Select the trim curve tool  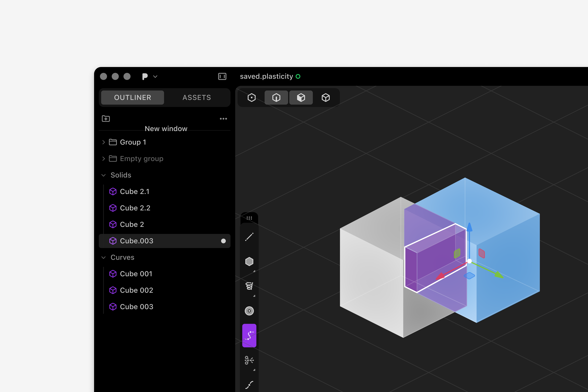pyautogui.click(x=249, y=360)
